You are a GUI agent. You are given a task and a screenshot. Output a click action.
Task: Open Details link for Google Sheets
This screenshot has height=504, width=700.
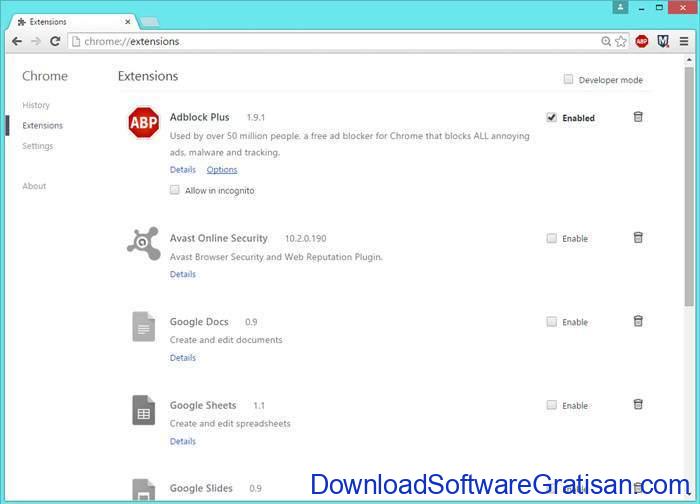click(183, 441)
